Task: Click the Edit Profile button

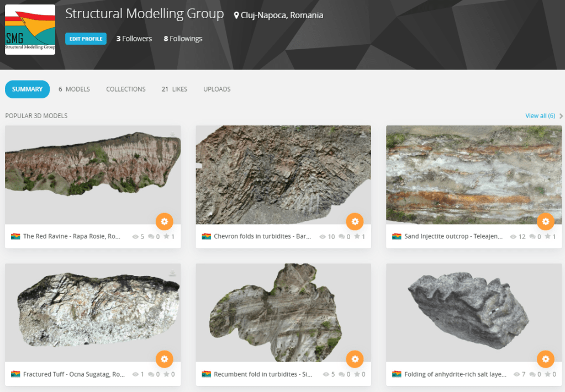Action: [x=86, y=39]
